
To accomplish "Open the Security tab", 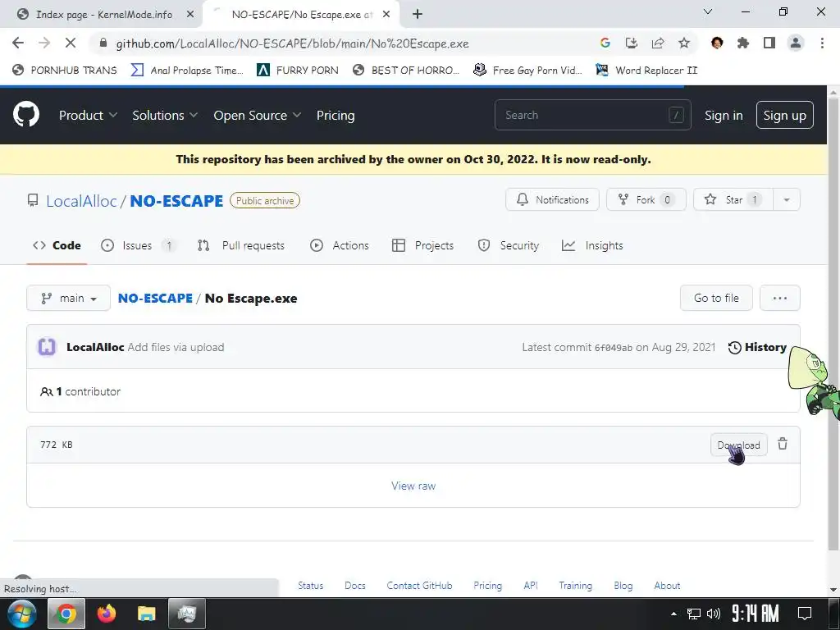I will pos(509,245).
